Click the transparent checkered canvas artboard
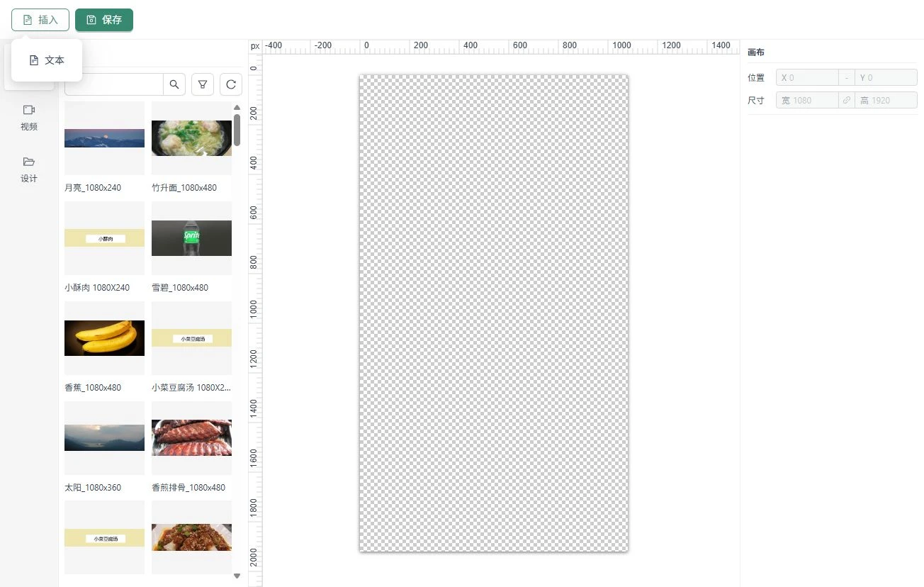The width and height of the screenshot is (924, 587). click(494, 313)
